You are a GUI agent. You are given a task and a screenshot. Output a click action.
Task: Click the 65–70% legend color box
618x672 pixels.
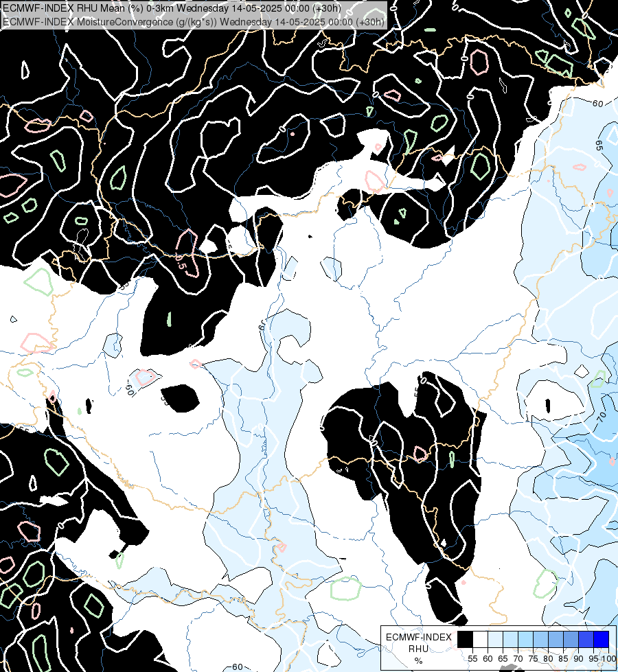[x=510, y=639]
